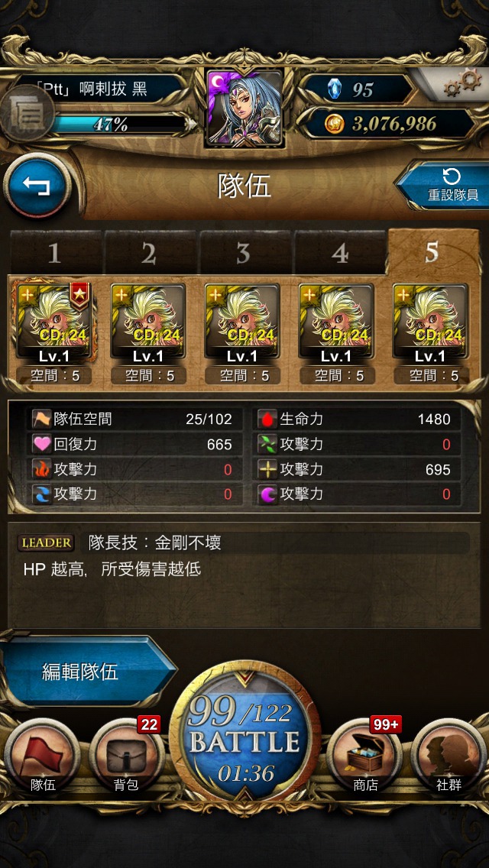Click the player avatar portrait
Viewport: 489px width, 868px height.
pos(244,108)
